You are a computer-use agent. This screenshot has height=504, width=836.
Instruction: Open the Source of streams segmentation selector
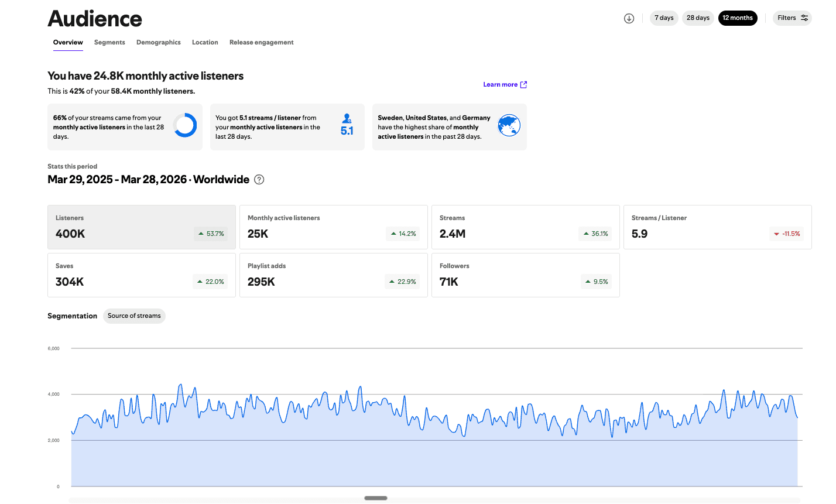click(134, 316)
